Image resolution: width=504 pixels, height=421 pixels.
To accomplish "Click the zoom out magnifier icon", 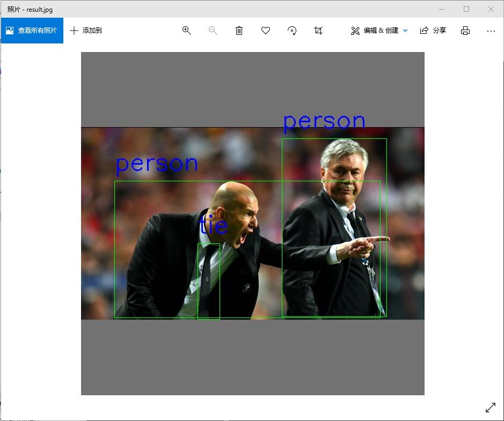I will pos(213,31).
